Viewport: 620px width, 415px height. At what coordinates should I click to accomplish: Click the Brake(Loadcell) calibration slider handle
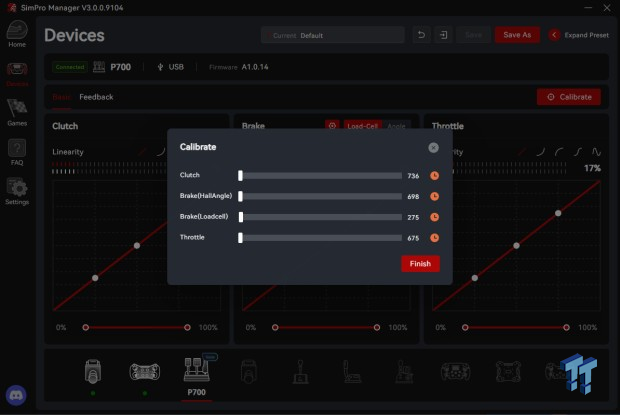pos(241,217)
